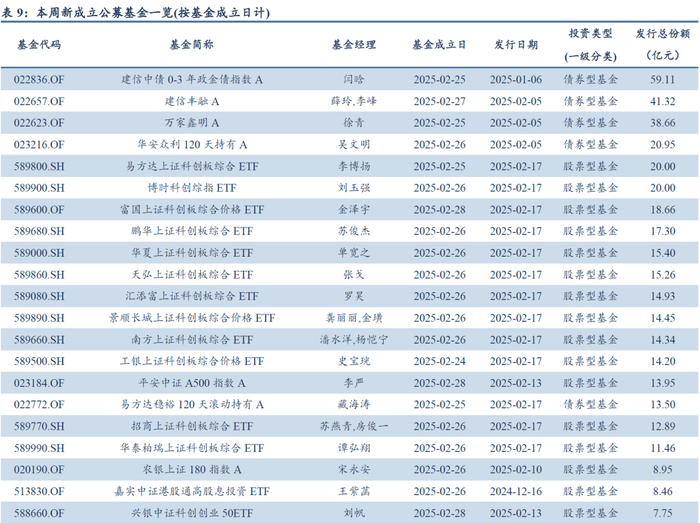Click fund name 建信丰融A
Image resolution: width=700 pixels, height=523 pixels.
click(x=192, y=101)
